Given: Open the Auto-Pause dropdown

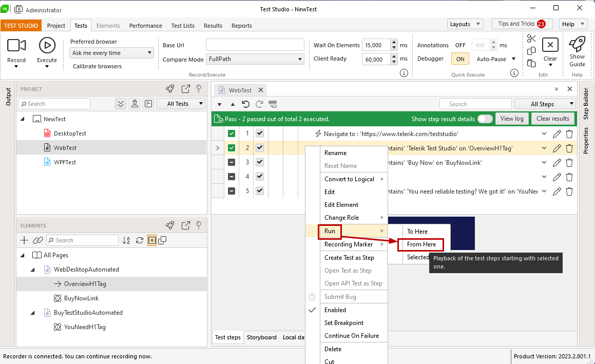Looking at the screenshot, I should point(514,59).
